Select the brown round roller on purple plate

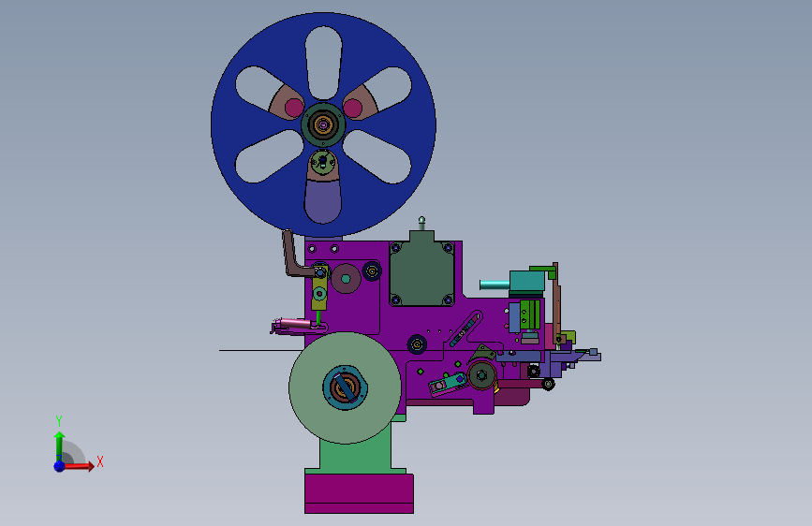coord(346,279)
